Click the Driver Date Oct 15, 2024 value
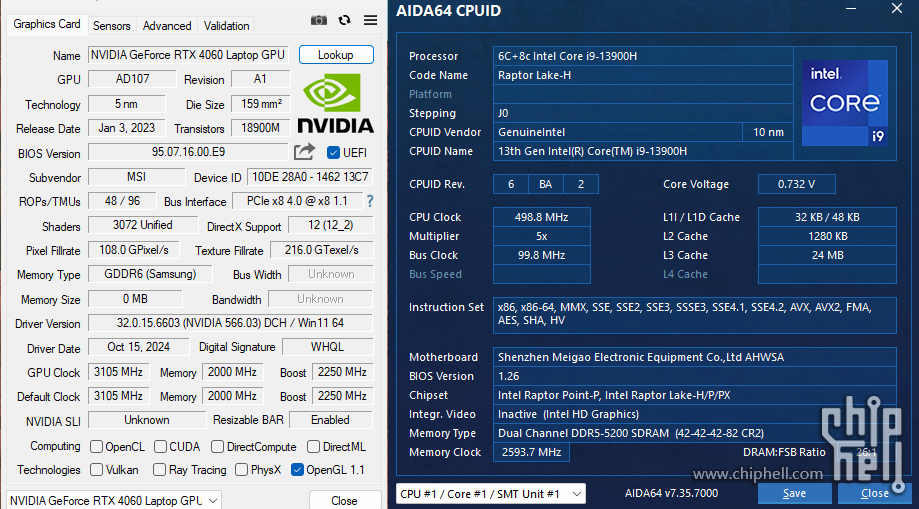 (138, 347)
